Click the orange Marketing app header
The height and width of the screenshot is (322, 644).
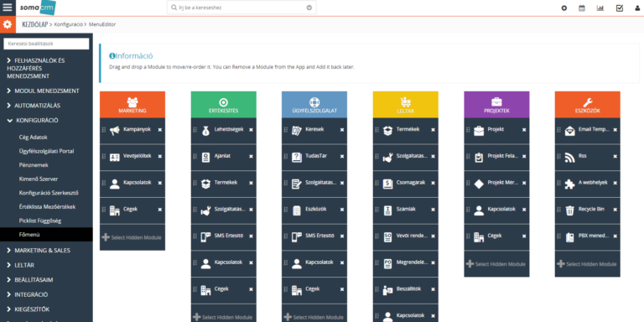click(x=132, y=105)
